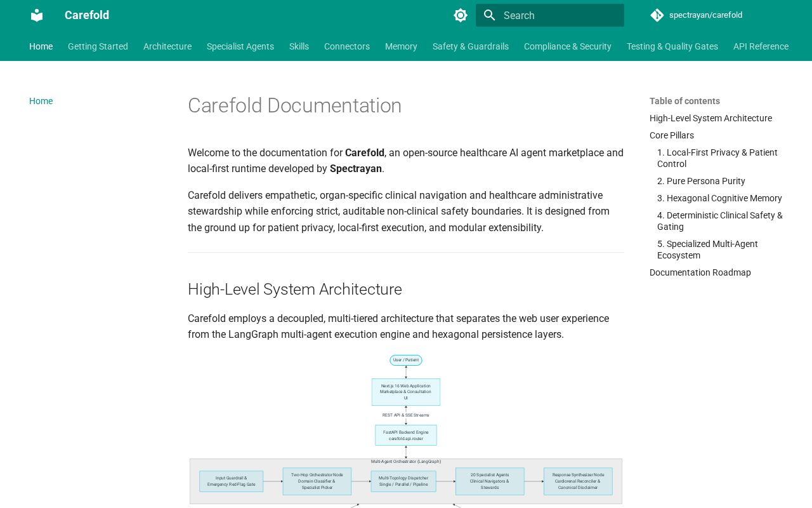Click the High-Level System Architecture heading
Screen dimensions: 812x508
pyautogui.click(x=294, y=289)
